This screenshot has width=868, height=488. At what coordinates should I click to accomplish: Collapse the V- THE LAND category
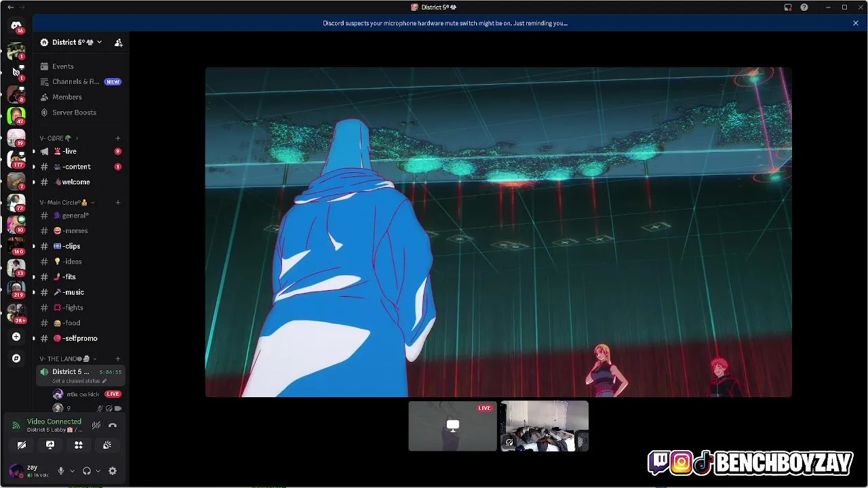point(68,359)
